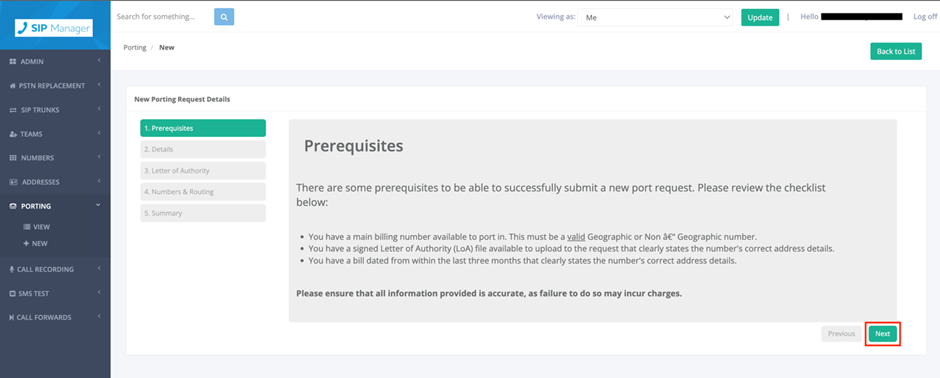Click the SIP Trunks arrows icon
The height and width of the screenshot is (378, 940).
(x=13, y=110)
